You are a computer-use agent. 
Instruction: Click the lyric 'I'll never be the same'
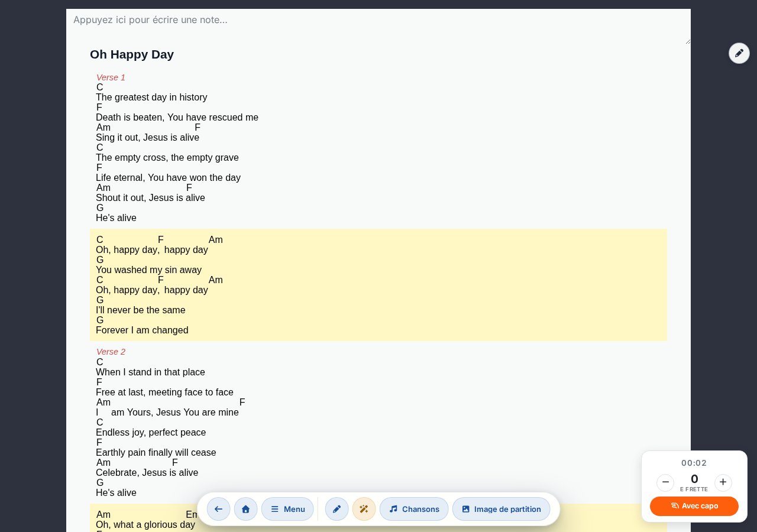(141, 310)
